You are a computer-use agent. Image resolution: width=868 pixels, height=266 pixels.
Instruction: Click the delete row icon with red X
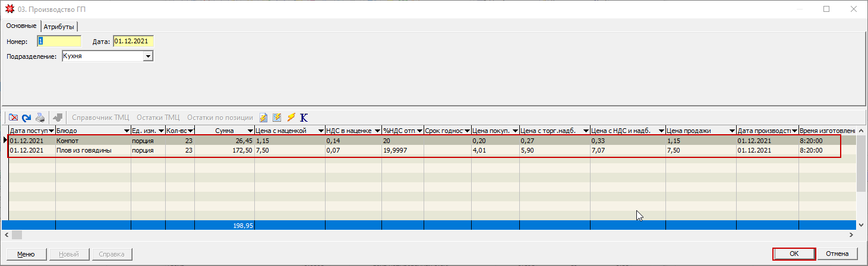click(x=13, y=118)
